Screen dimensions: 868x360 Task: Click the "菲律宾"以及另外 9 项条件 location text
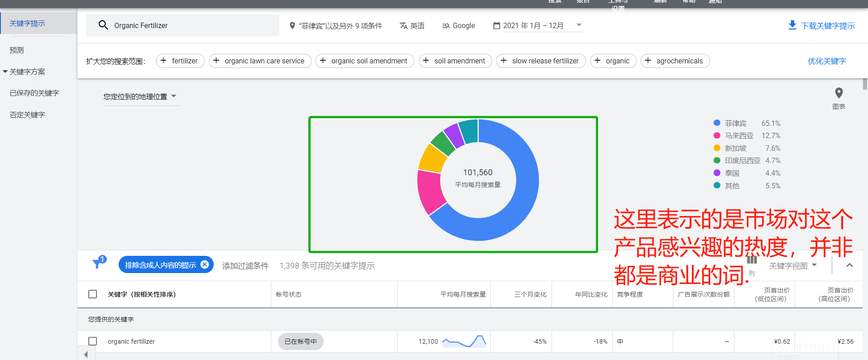(340, 26)
